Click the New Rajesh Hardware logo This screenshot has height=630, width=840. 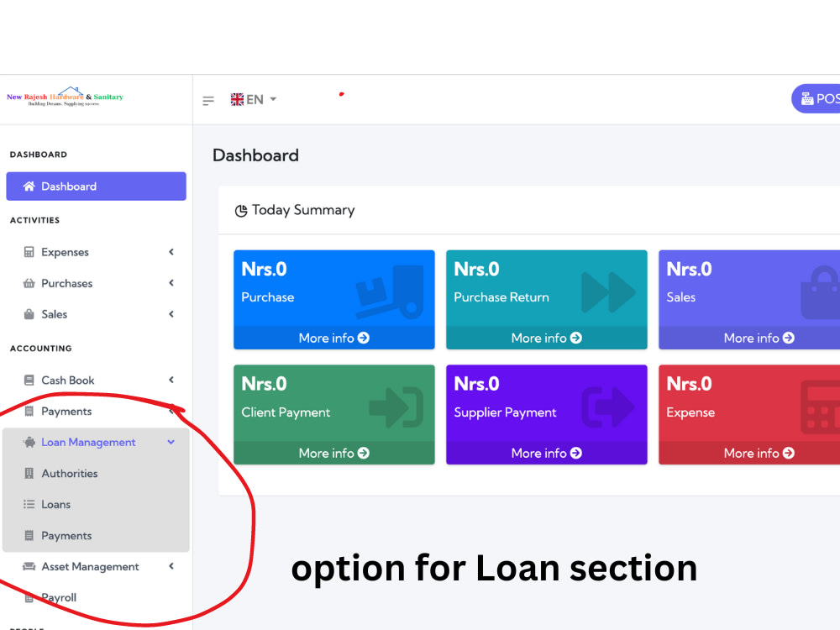tap(65, 97)
